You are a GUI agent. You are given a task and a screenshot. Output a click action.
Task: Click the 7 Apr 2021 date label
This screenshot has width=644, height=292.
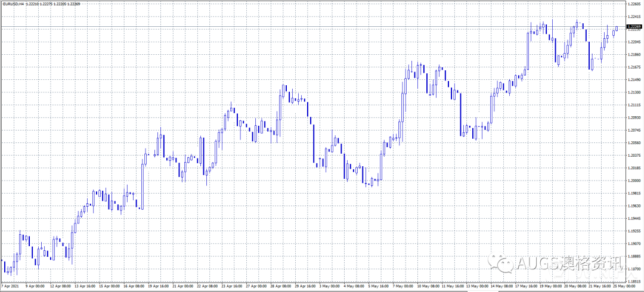coord(11,287)
